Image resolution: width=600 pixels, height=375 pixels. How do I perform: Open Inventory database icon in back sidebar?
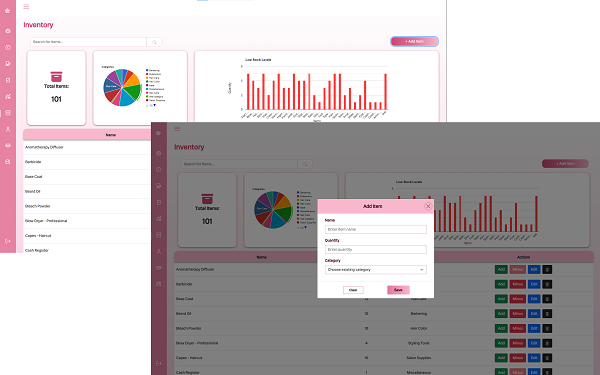pyautogui.click(x=8, y=113)
